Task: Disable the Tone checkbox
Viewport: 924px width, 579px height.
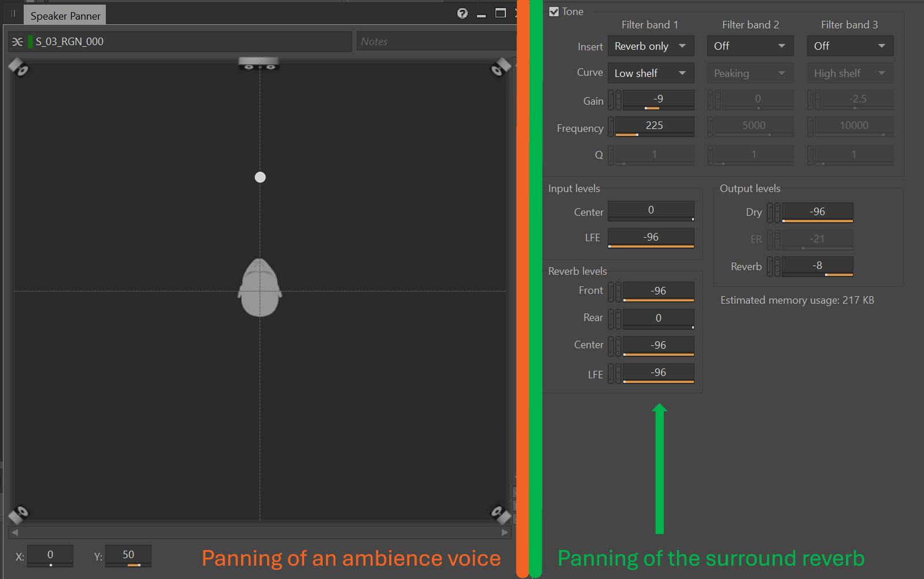Action: 554,12
